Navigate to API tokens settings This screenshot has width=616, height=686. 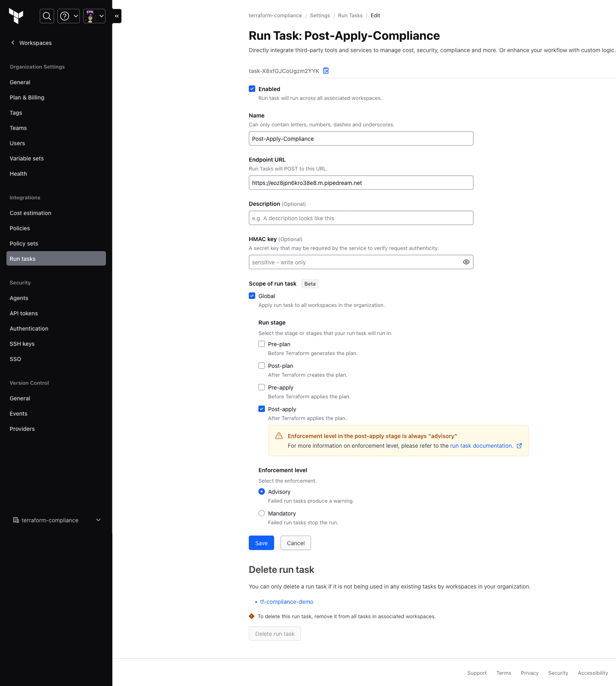click(24, 313)
